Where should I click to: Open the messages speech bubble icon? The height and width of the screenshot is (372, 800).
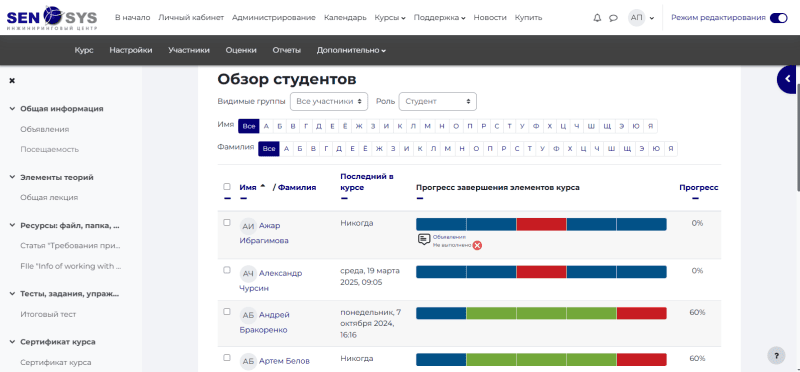(613, 18)
